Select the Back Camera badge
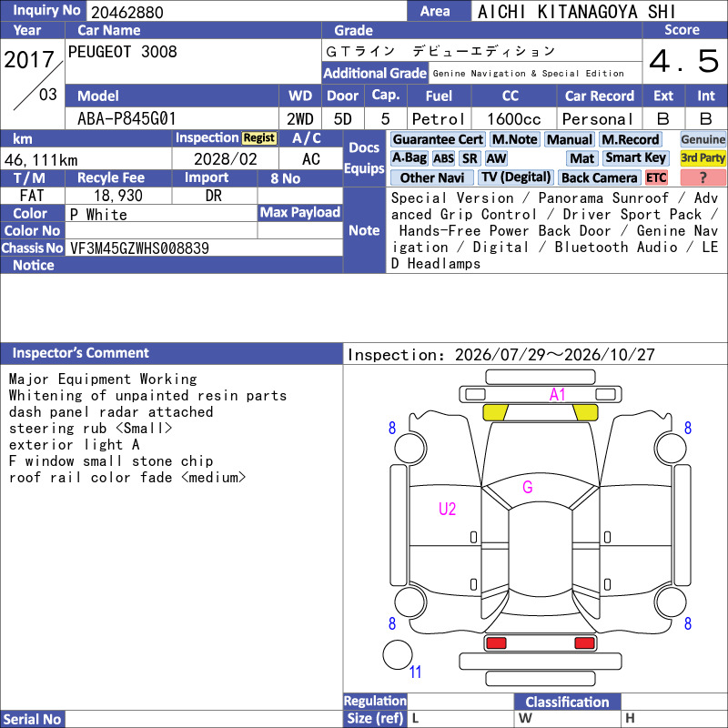728x728 pixels. click(x=599, y=177)
